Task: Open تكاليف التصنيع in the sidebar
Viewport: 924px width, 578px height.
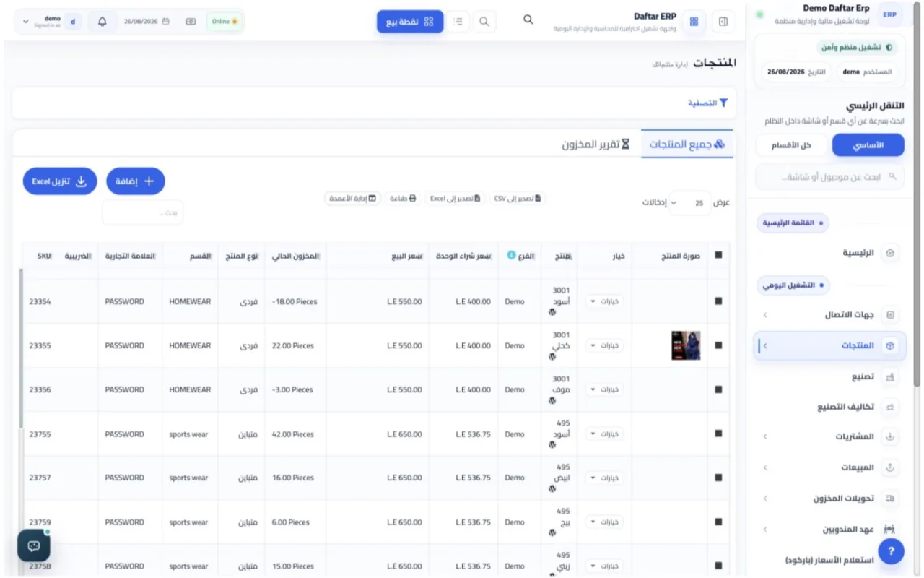Action: click(x=829, y=407)
